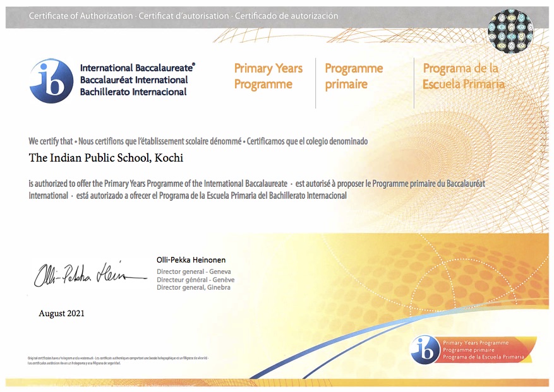
Task: Click the We certify that sentence
Action: [x=51, y=141]
